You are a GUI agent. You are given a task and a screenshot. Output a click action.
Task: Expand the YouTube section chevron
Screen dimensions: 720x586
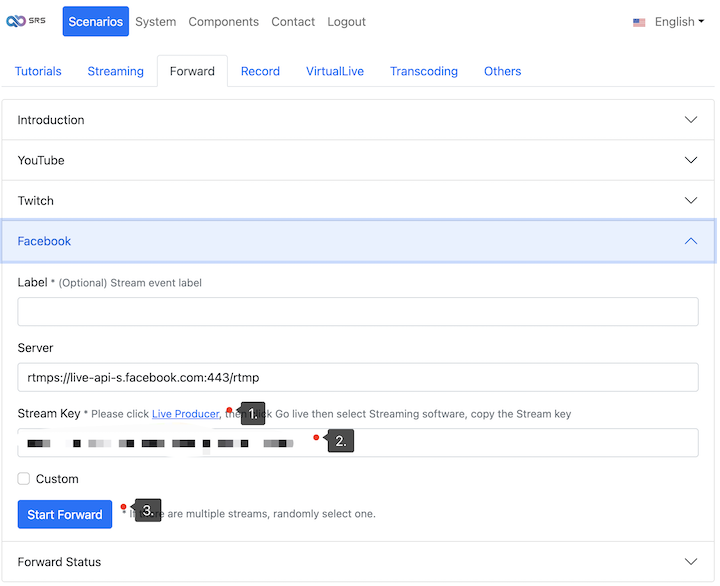tap(691, 160)
